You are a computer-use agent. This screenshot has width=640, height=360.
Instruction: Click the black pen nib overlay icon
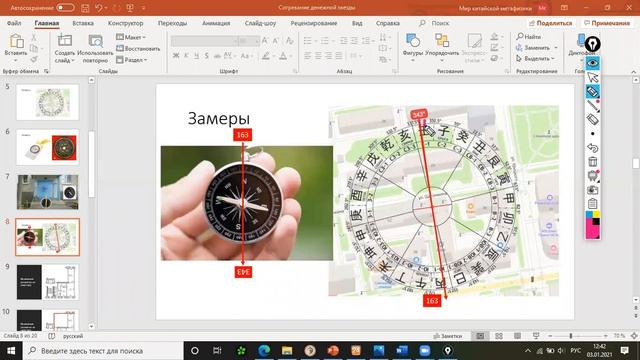coord(593,44)
